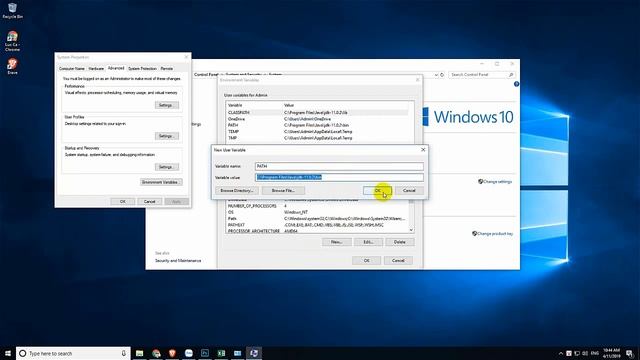Launch Chrome from the taskbar
Image resolution: width=640 pixels, height=360 pixels.
(x=156, y=353)
